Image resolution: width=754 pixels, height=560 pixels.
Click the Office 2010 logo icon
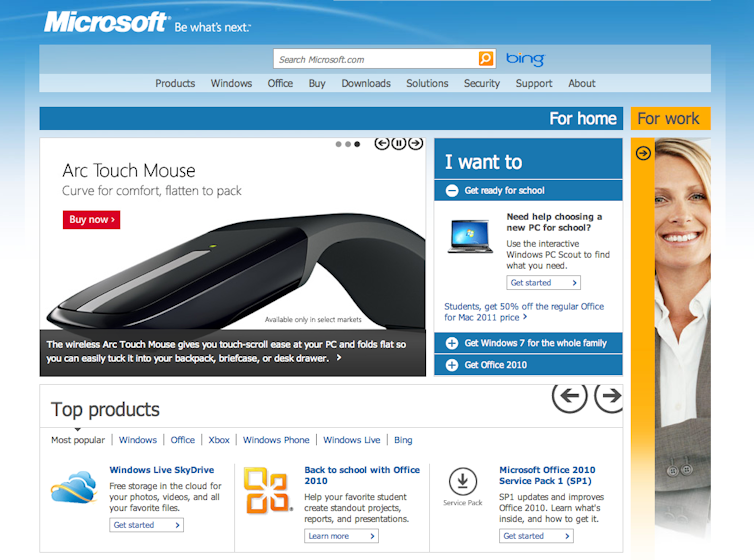coord(268,490)
